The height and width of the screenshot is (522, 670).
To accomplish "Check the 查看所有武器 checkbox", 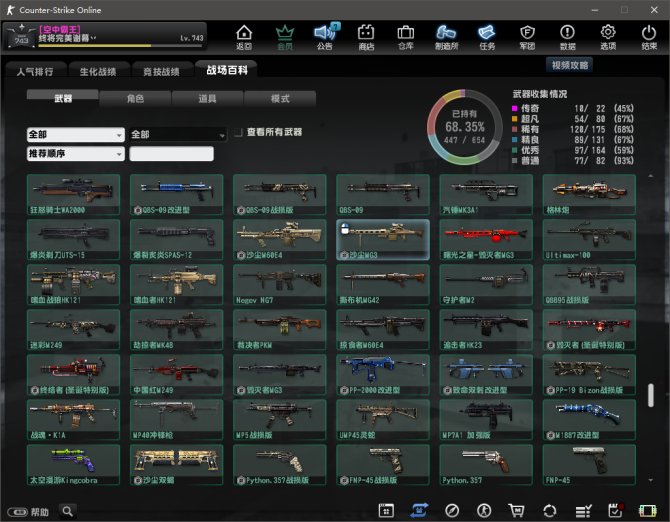I will click(x=238, y=132).
